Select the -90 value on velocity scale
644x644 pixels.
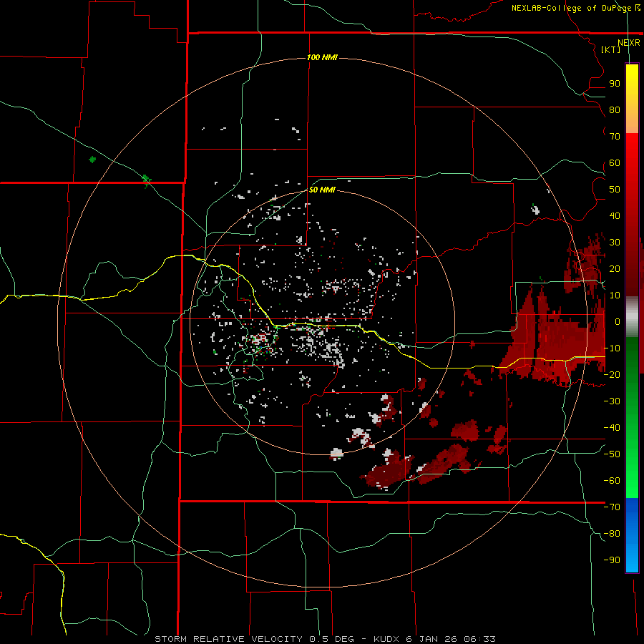tap(612, 560)
